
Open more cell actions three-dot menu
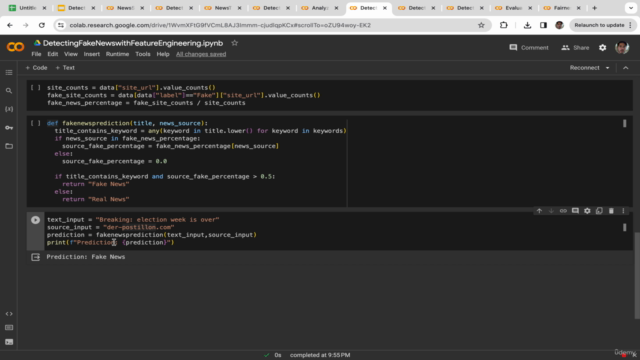pyautogui.click(x=623, y=211)
